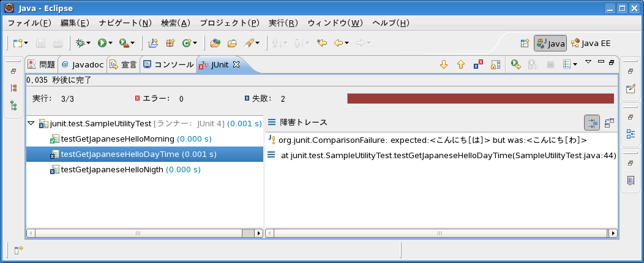Screen dimensions: 644x263
Task: Click the Last Edit Location icon
Action: click(x=322, y=43)
